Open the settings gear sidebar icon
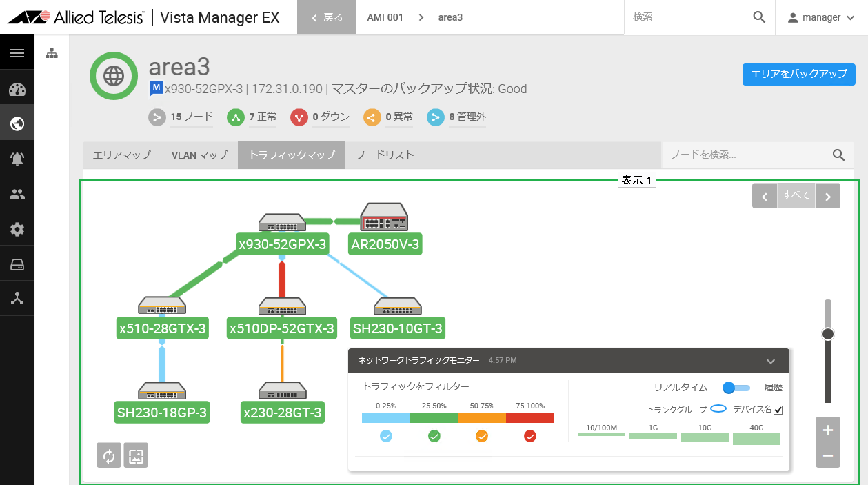This screenshot has height=485, width=868. click(x=17, y=229)
